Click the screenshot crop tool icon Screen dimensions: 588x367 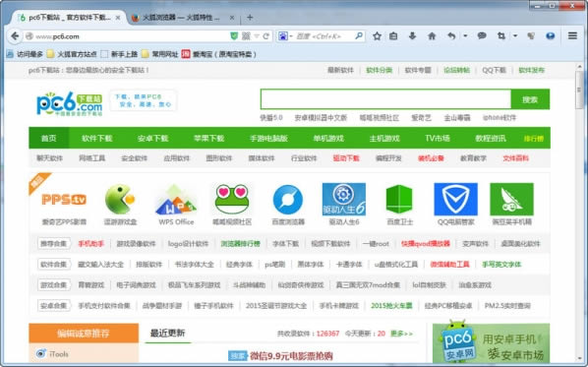tap(501, 36)
